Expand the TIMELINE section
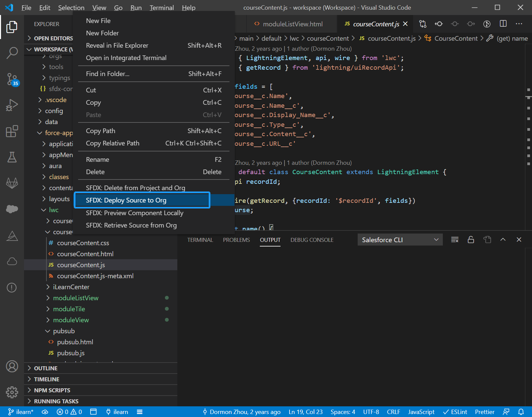 click(101, 379)
